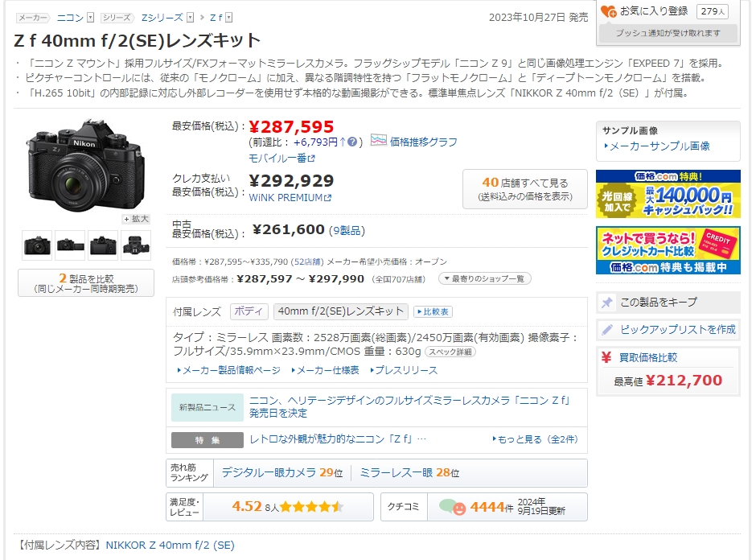
Task: Open the Zシリーズ series dropdown arrow
Action: coord(190,17)
